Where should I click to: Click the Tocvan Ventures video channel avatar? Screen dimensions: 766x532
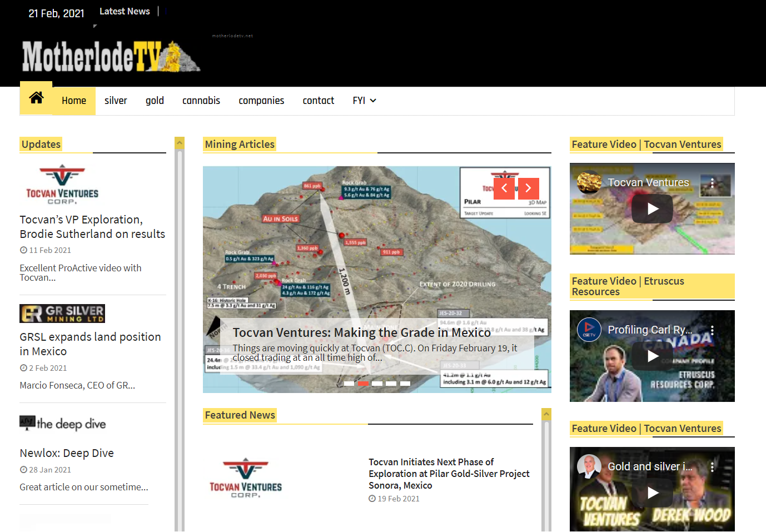click(589, 182)
